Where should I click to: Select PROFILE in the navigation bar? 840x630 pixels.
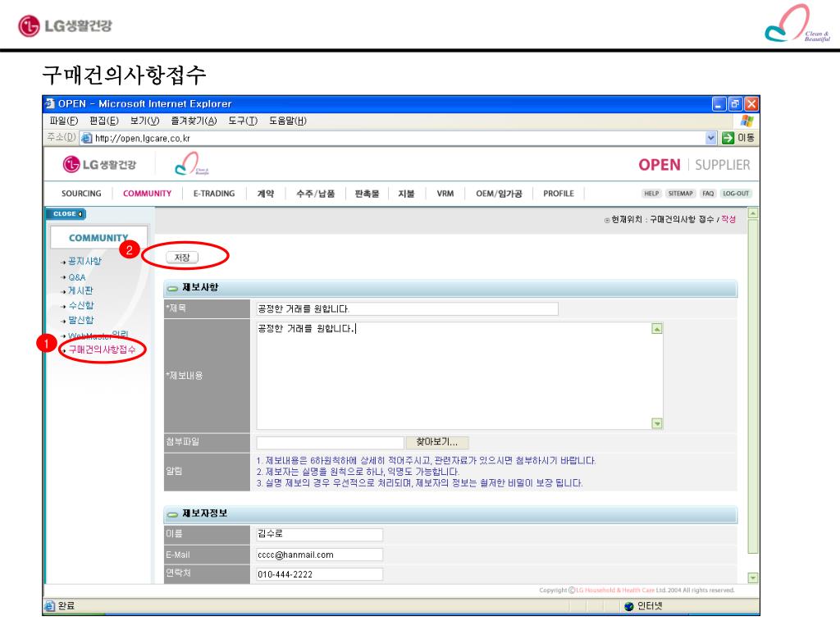point(558,194)
